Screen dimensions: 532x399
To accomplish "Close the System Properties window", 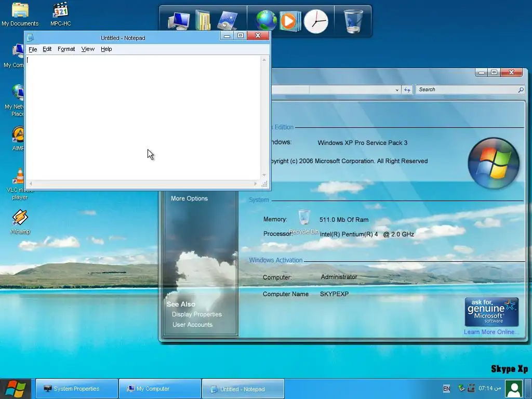I will [511, 72].
